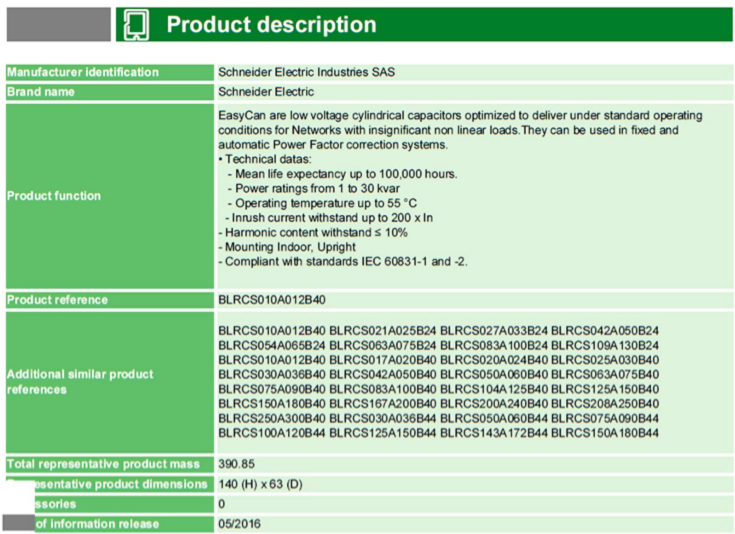Select the dimensions value '140 (H) x 63 (D)'

(x=260, y=484)
